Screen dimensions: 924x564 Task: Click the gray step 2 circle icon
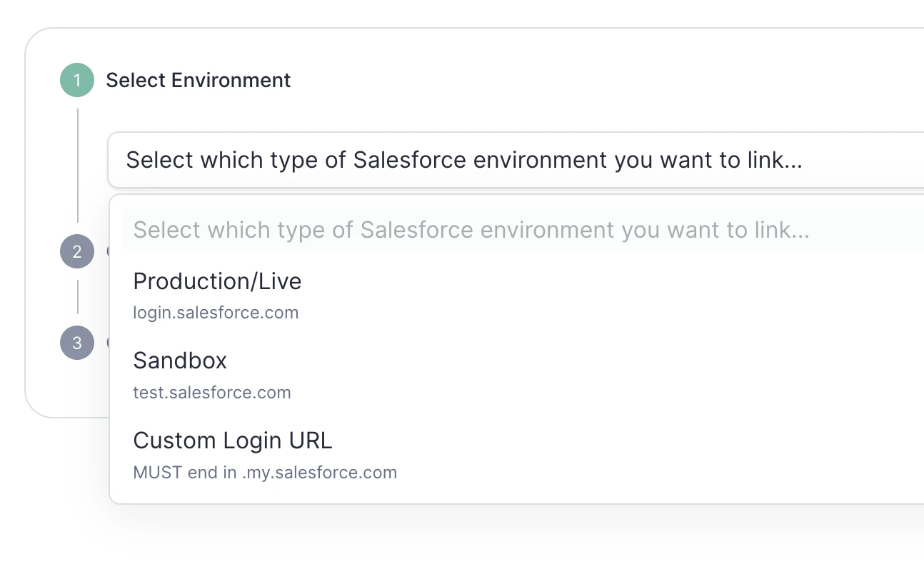coord(77,251)
